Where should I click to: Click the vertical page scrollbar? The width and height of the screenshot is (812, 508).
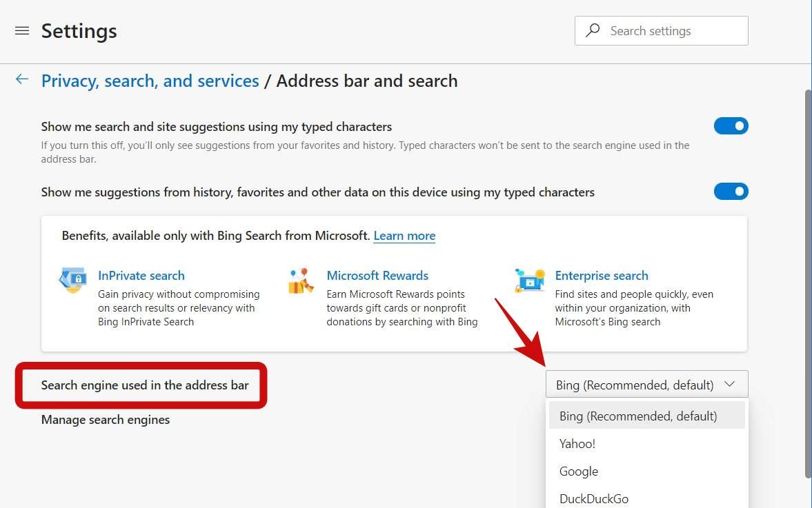[x=807, y=283]
